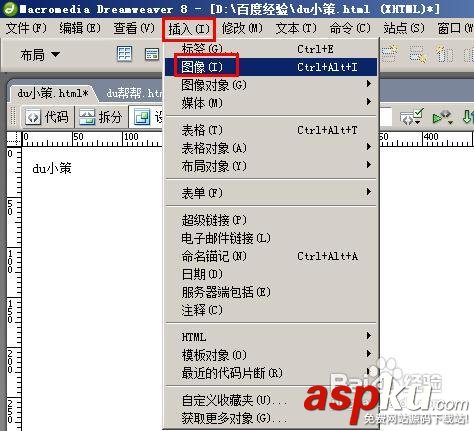This screenshot has width=474, height=431.
Task: Insert a table using the table toolbar icon
Action: (124, 54)
